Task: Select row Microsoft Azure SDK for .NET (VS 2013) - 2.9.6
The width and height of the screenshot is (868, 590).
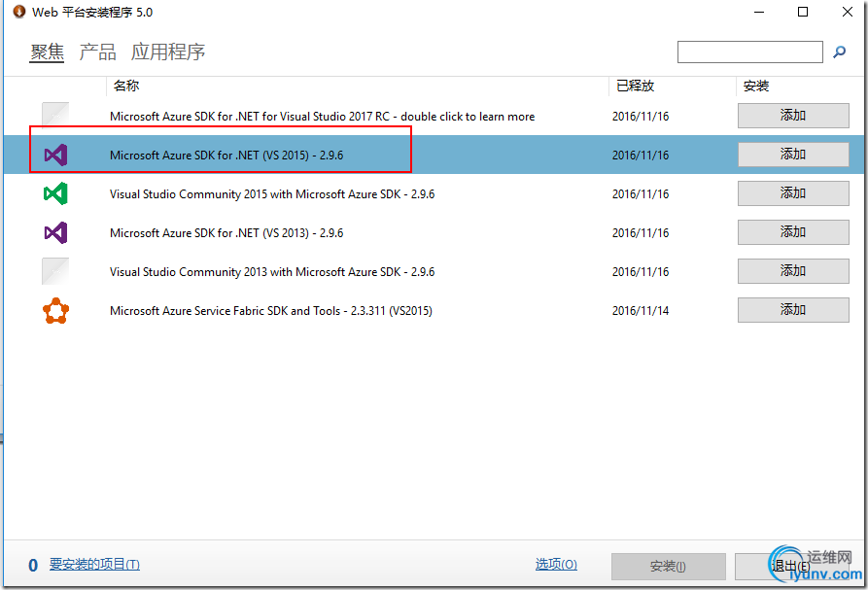Action: pyautogui.click(x=434, y=232)
